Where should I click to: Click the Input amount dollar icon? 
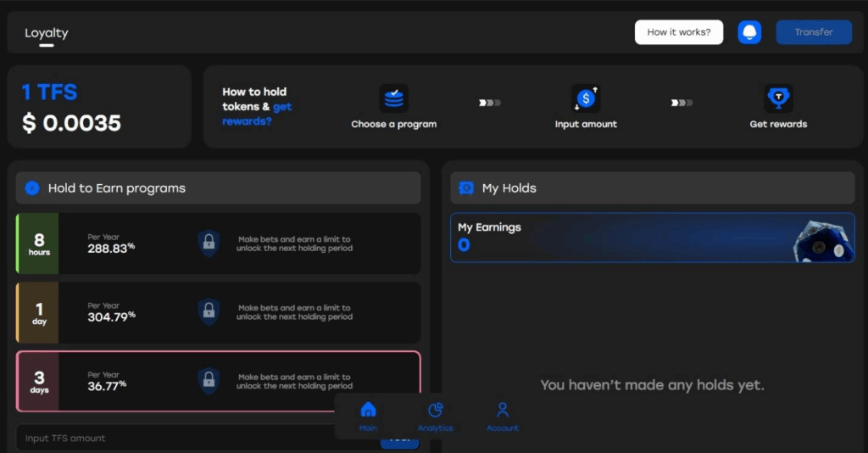pos(586,98)
